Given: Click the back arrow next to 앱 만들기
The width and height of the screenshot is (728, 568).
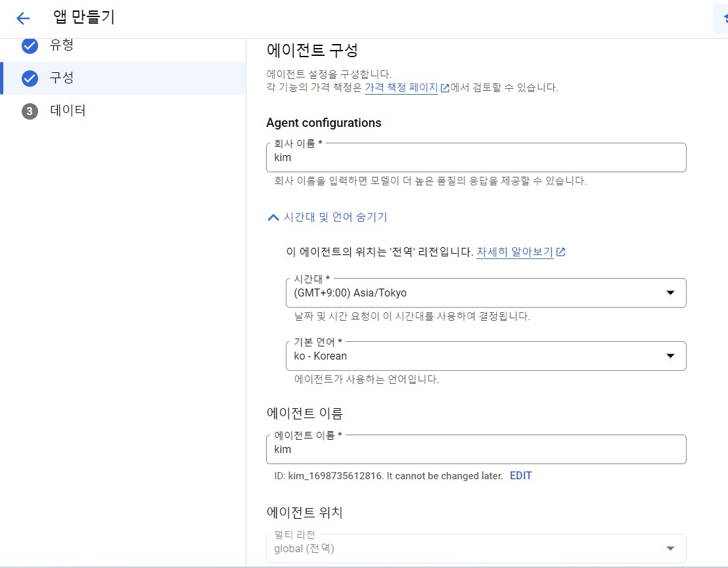Looking at the screenshot, I should click(23, 18).
